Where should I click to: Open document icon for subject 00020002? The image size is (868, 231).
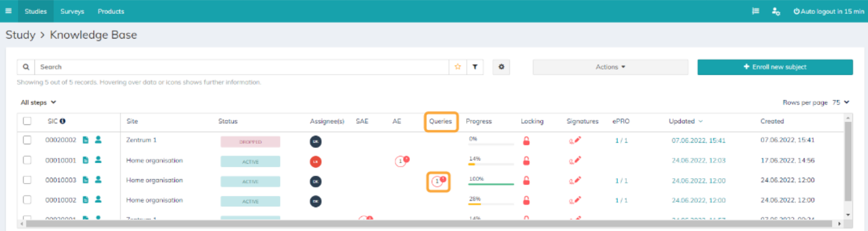(x=85, y=140)
